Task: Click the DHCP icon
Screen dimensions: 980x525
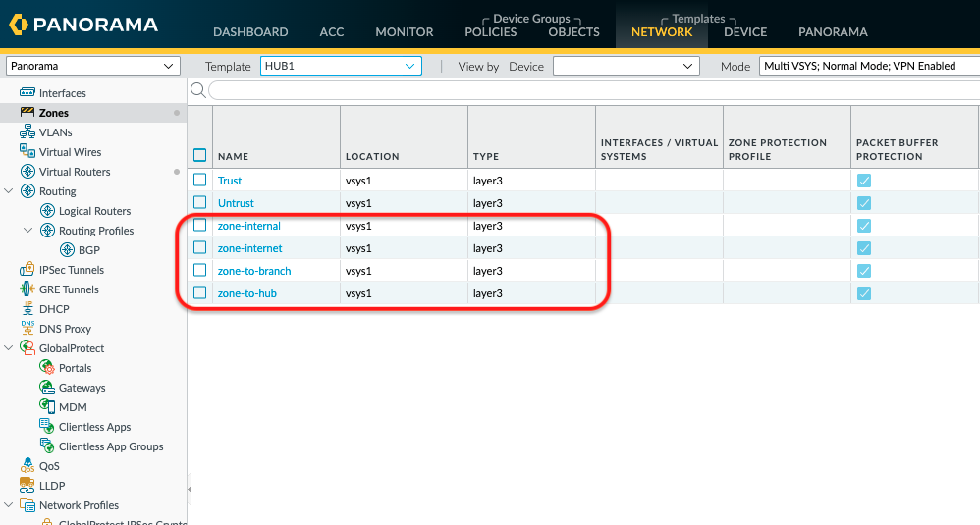Action: pyautogui.click(x=27, y=308)
